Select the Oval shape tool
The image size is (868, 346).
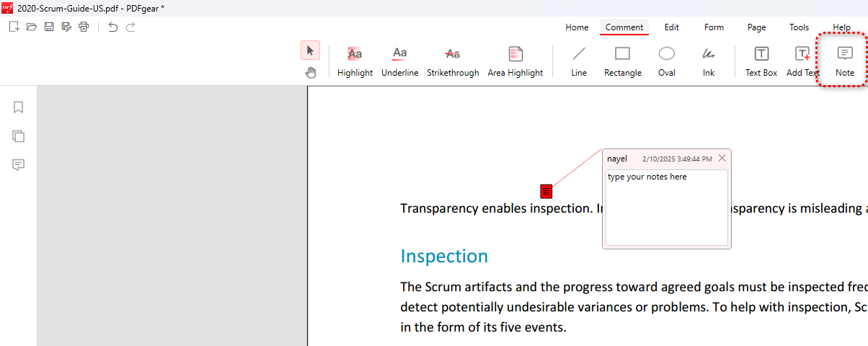tap(667, 61)
